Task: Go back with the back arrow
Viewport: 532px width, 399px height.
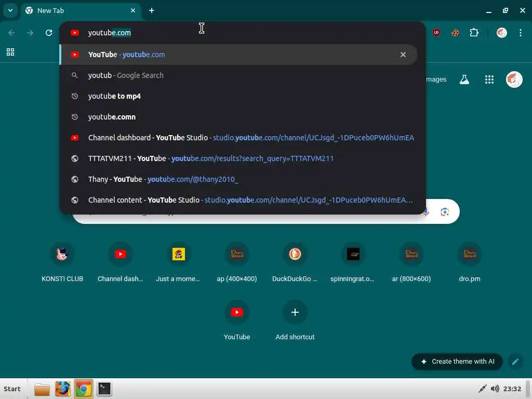Action: click(11, 33)
